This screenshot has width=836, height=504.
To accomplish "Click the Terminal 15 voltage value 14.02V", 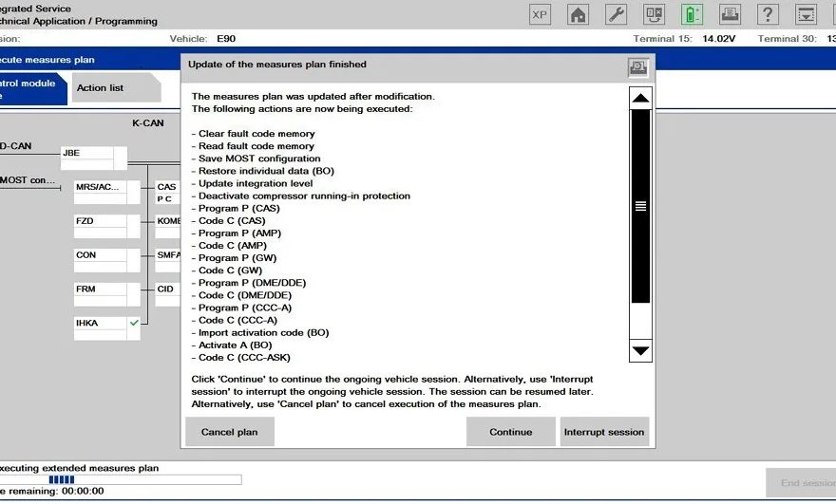I will click(x=719, y=39).
